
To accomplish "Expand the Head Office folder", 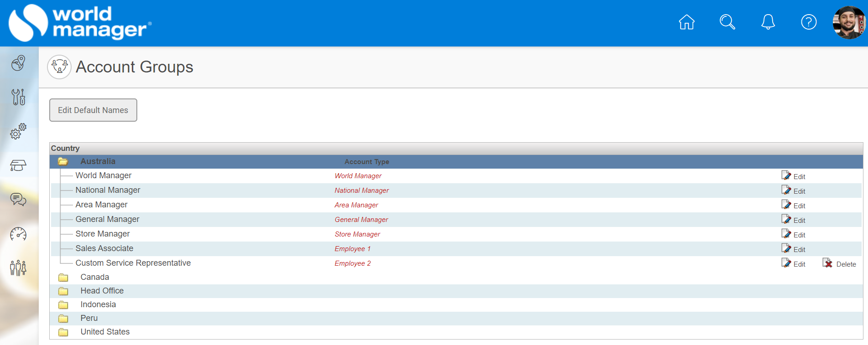I will point(63,291).
